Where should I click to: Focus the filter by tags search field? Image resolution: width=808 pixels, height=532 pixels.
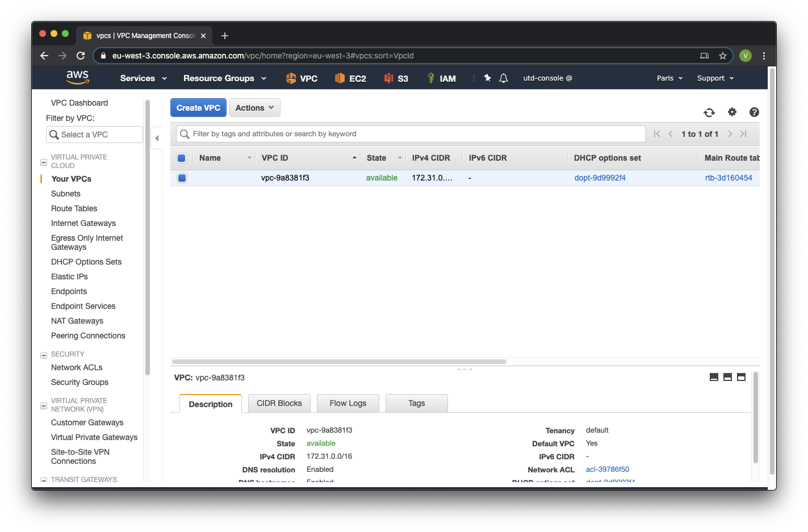click(411, 134)
